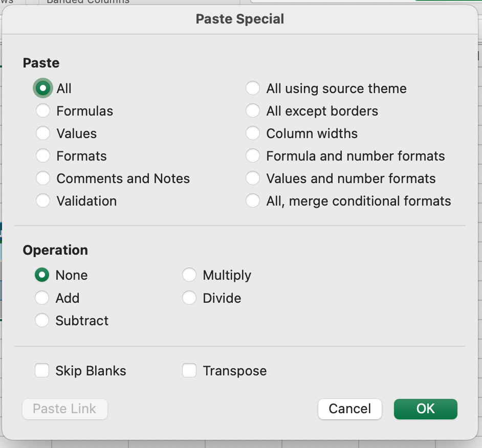This screenshot has width=482, height=448.
Task: Choose the Multiply operation
Action: point(189,275)
